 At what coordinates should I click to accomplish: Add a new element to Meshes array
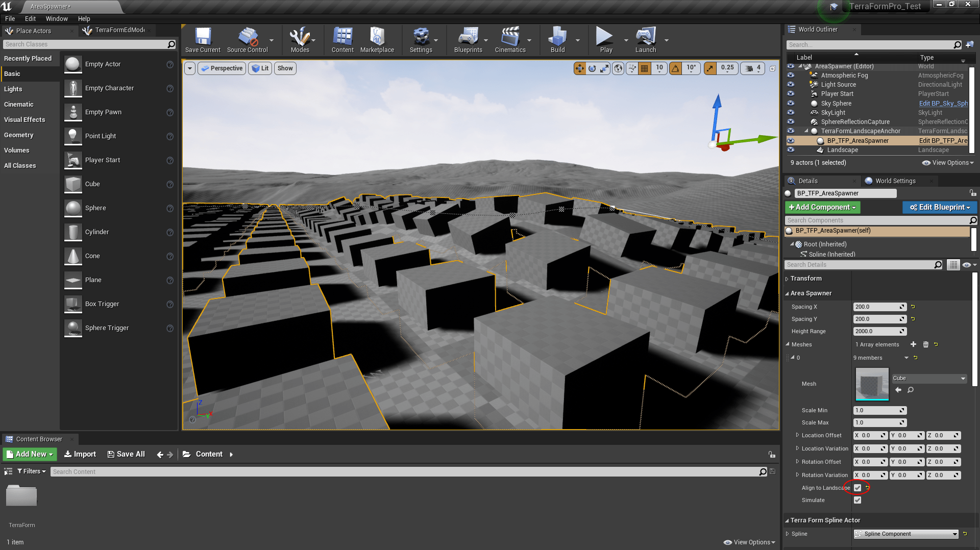click(x=913, y=344)
